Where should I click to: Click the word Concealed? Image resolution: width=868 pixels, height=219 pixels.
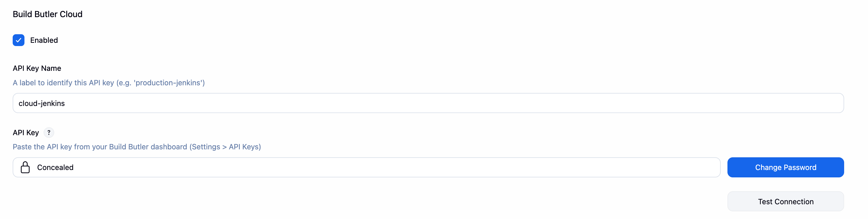55,167
